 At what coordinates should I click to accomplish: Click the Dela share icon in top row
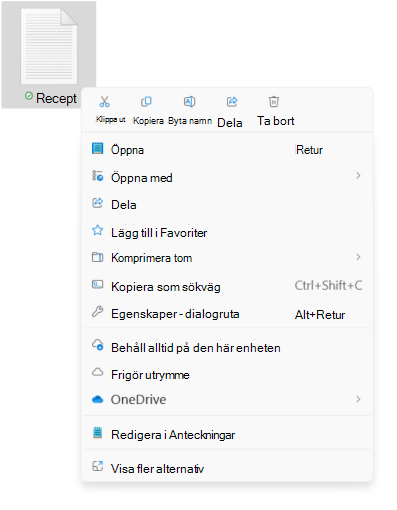232,101
